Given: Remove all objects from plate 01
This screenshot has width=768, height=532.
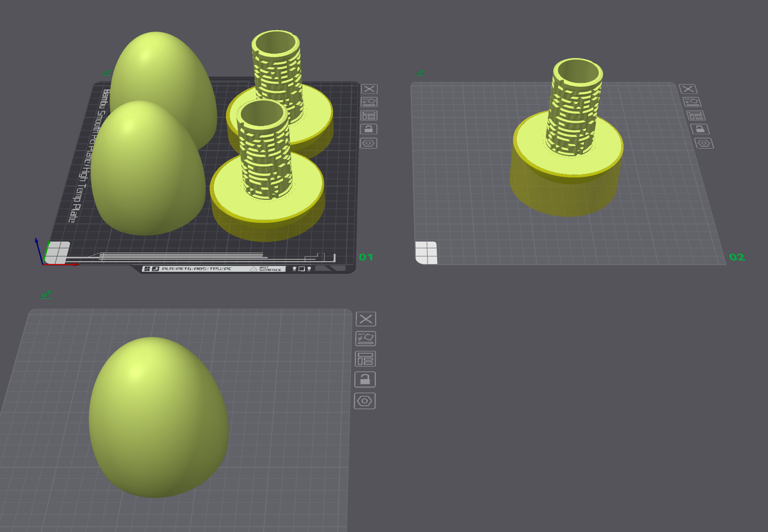Looking at the screenshot, I should pos(369,89).
